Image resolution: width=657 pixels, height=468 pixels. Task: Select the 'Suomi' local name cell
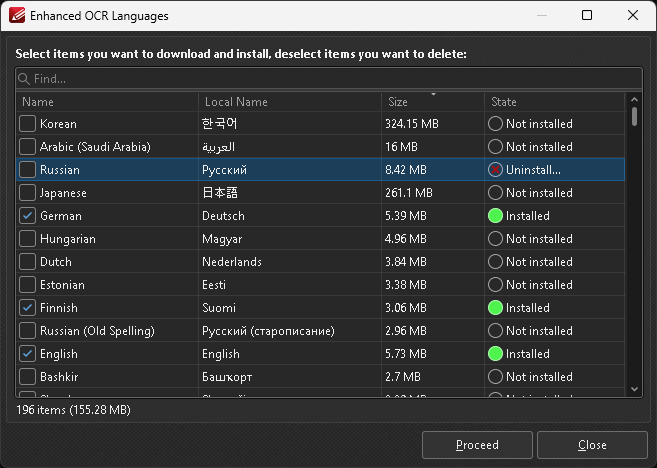(290, 308)
